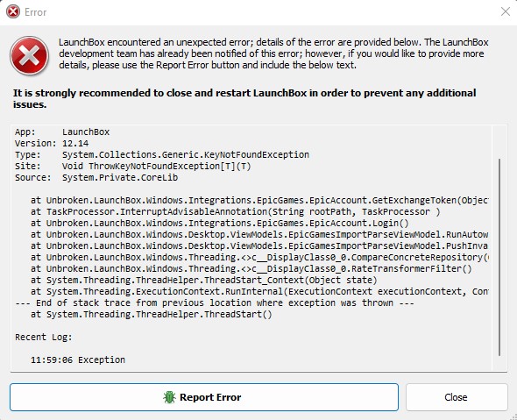Click the End of stack trace line
Screen dimensions: 517x420
(x=215, y=303)
